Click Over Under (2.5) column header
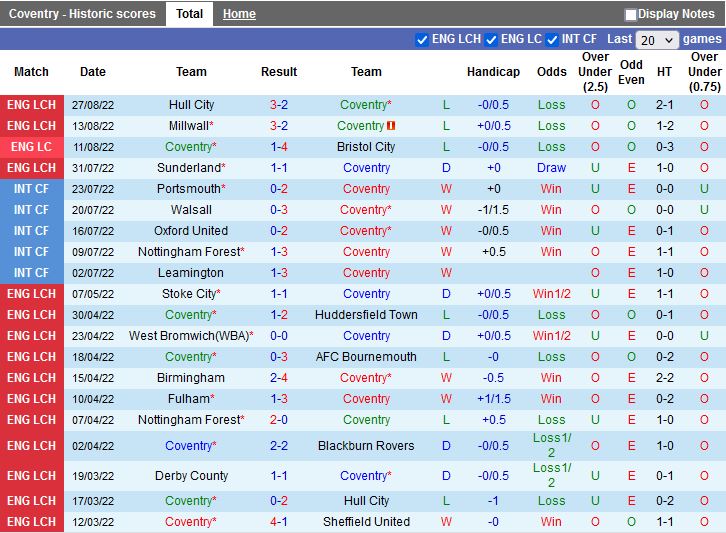 click(595, 72)
